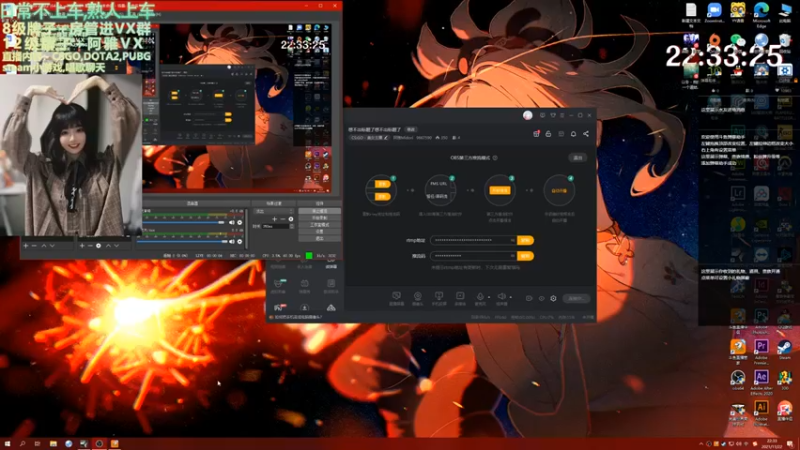The height and width of the screenshot is (450, 800).
Task: Move the scene up with the arrow
Action: pyautogui.click(x=44, y=246)
